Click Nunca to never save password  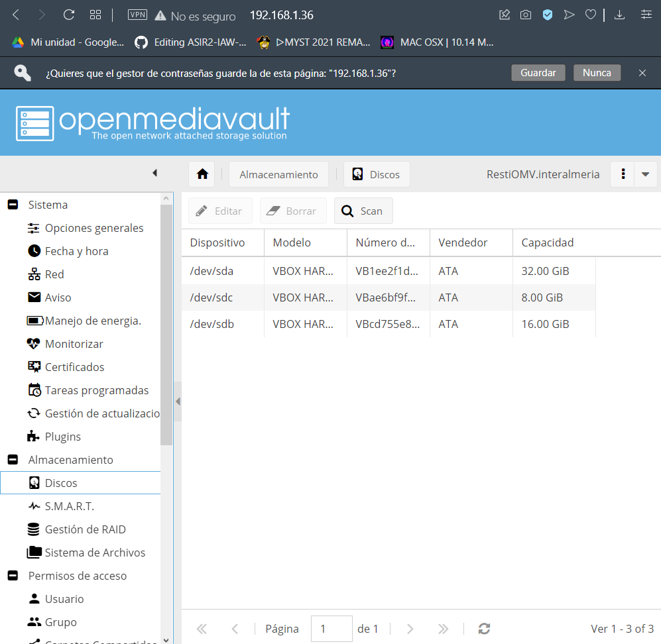point(597,73)
